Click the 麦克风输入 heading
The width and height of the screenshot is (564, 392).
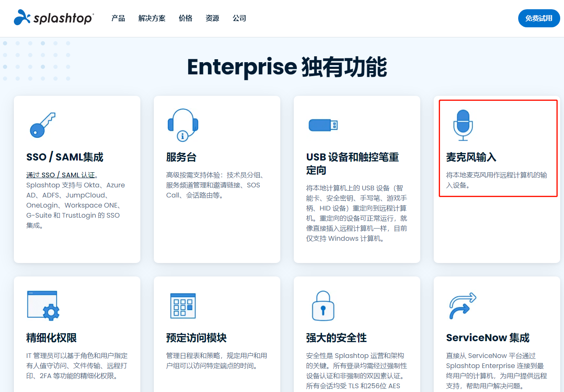pyautogui.click(x=471, y=157)
